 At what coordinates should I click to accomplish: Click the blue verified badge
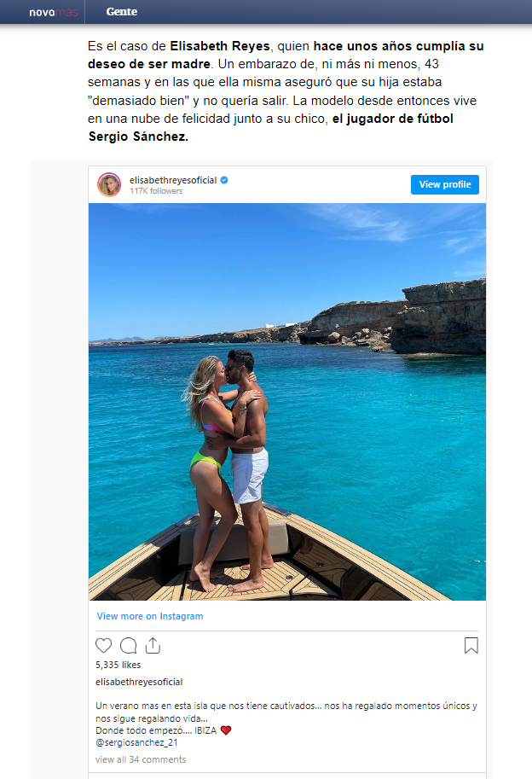(x=224, y=180)
